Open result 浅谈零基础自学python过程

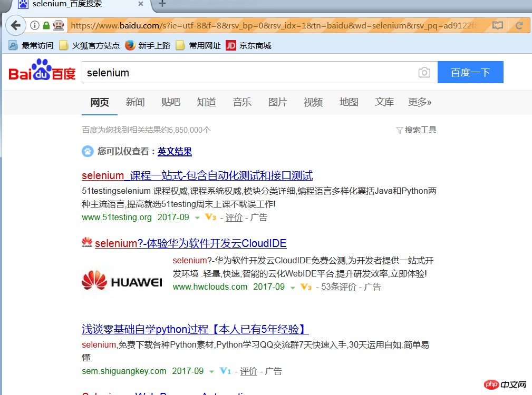tap(195, 329)
